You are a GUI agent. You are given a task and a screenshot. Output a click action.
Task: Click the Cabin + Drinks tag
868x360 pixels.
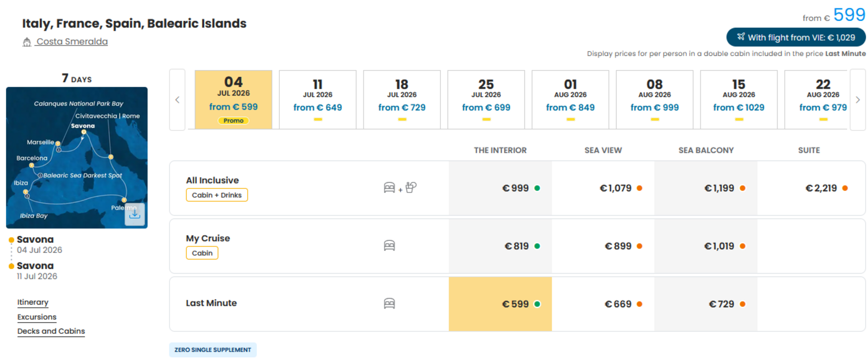click(x=217, y=195)
